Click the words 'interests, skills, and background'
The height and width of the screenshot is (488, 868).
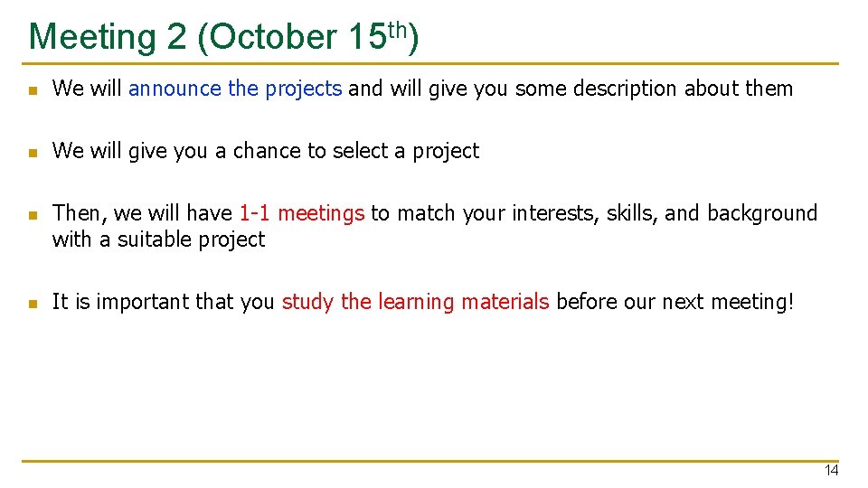pyautogui.click(x=663, y=213)
